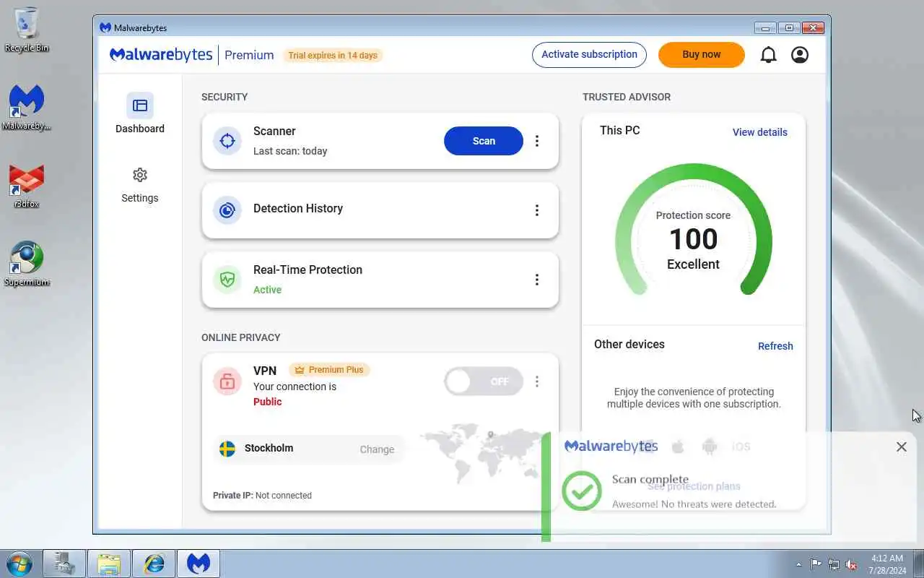Click Activate subscription button
Screen dimensions: 924x578
(x=589, y=55)
